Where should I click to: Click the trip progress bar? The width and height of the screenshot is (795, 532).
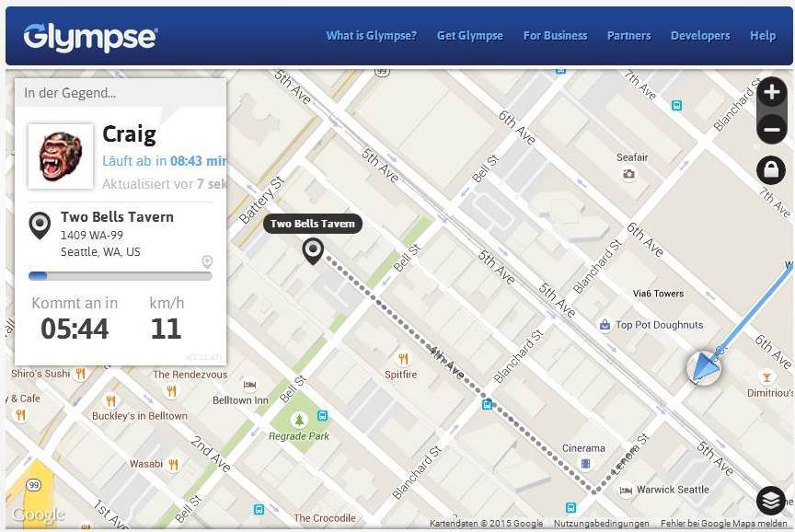click(120, 275)
